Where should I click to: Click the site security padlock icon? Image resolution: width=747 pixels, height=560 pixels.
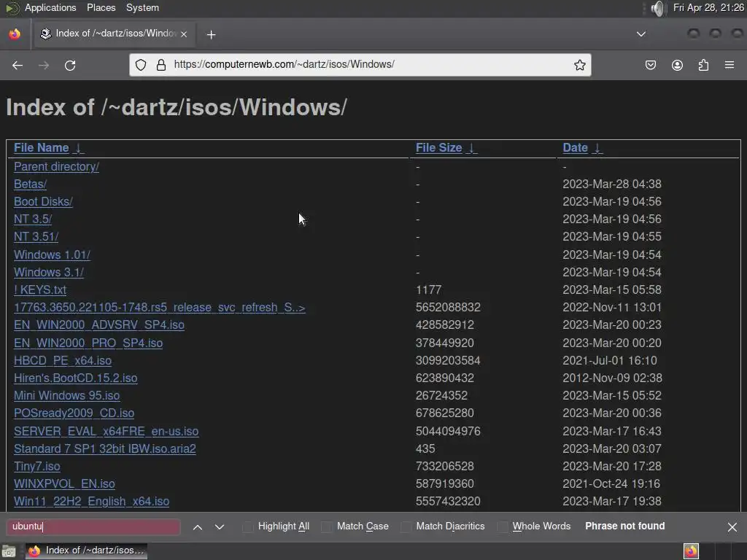click(x=161, y=65)
